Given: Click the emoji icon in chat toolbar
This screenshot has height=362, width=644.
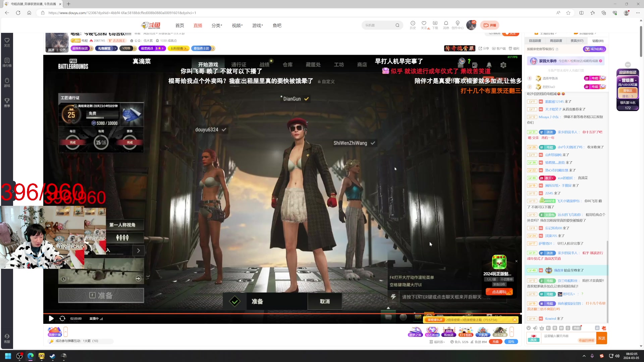Looking at the screenshot, I should (x=529, y=328).
